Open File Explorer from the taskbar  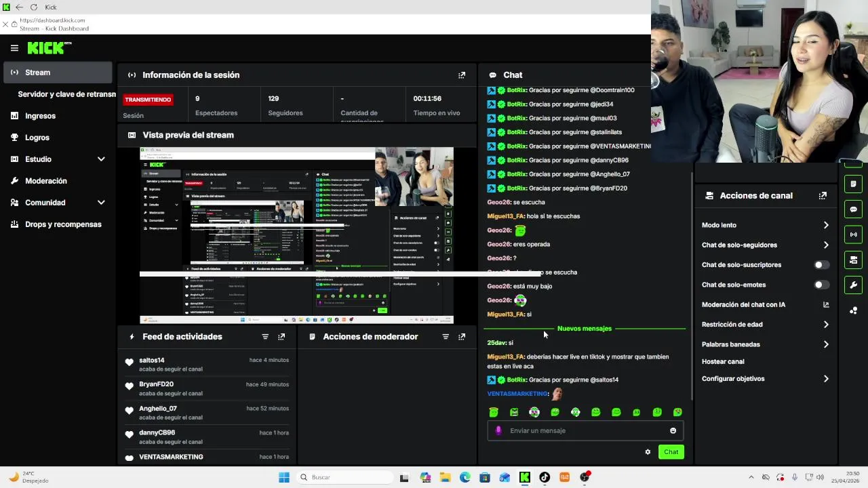pos(446,477)
